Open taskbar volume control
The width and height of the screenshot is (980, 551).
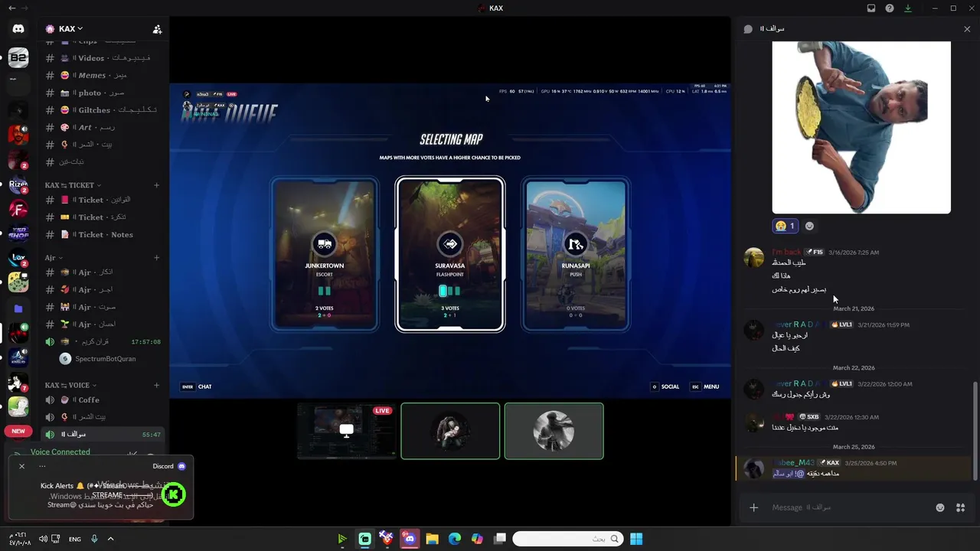43,539
